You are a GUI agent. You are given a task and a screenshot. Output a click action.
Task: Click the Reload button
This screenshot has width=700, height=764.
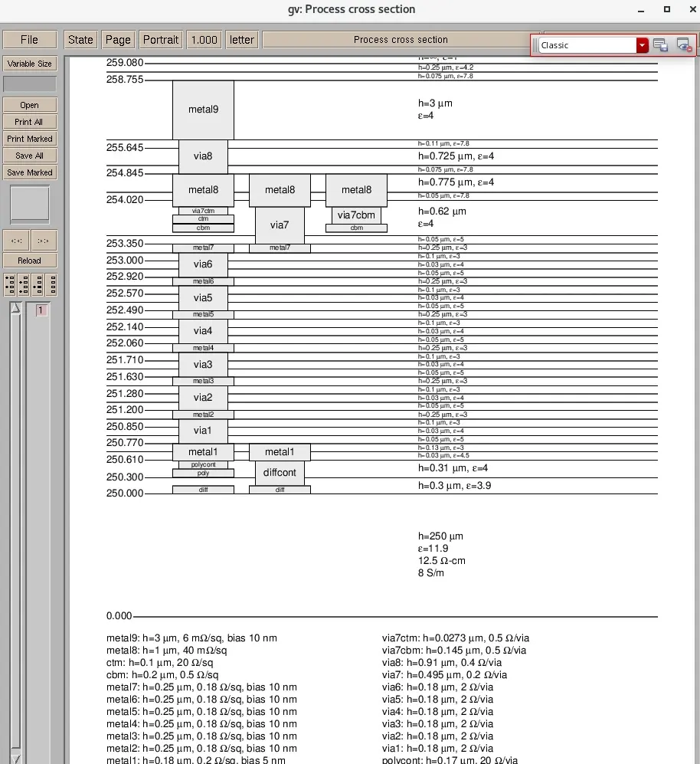coord(30,261)
